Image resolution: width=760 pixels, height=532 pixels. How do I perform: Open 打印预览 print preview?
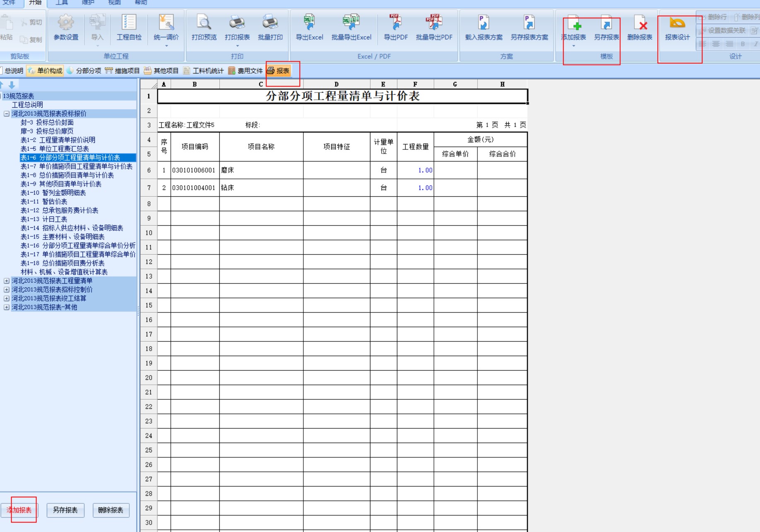(204, 28)
